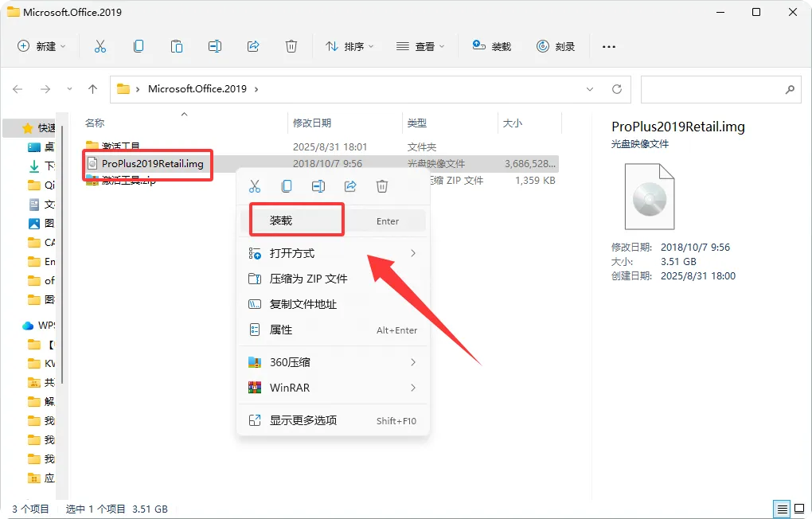The image size is (812, 519).
Task: Expand address bar history dropdown
Action: [x=590, y=89]
